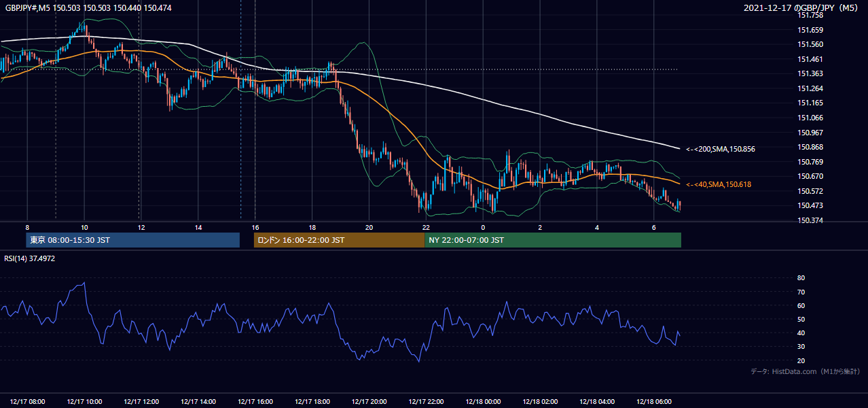Click the RSI axis level 70

pyautogui.click(x=801, y=292)
